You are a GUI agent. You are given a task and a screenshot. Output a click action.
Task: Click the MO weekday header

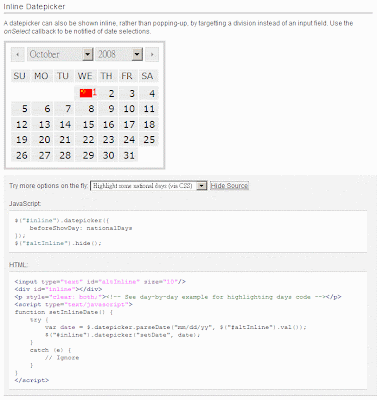[41, 76]
